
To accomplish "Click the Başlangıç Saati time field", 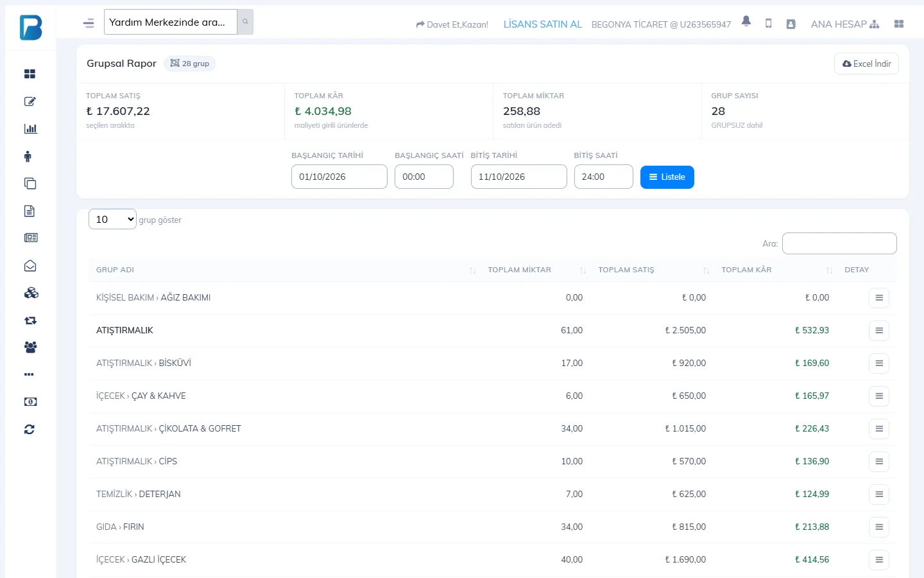I will point(424,177).
